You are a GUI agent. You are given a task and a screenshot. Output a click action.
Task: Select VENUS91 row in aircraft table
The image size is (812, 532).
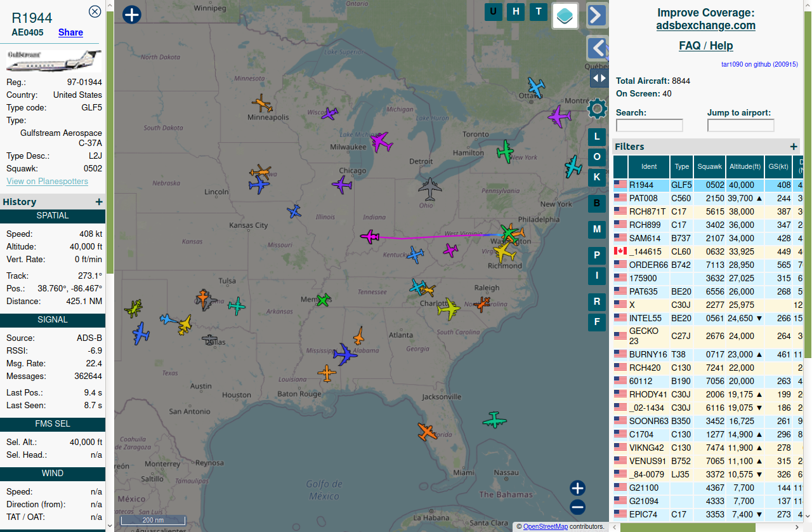pyautogui.click(x=708, y=461)
